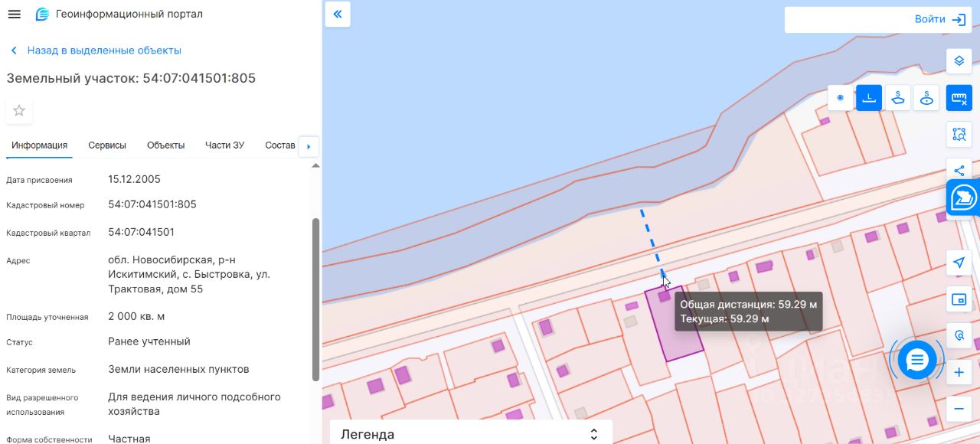Collapse the left information panel
The height and width of the screenshot is (444, 980).
(338, 15)
